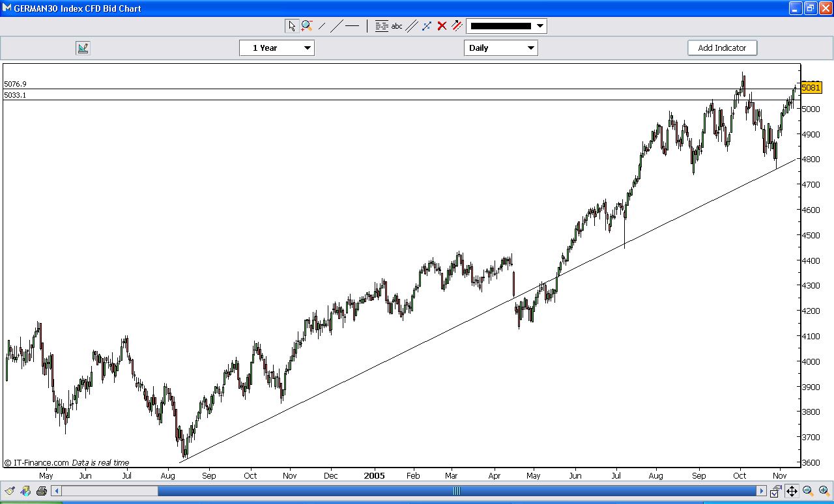Activate the magnifier zoom tool in top toolbar

(x=306, y=26)
